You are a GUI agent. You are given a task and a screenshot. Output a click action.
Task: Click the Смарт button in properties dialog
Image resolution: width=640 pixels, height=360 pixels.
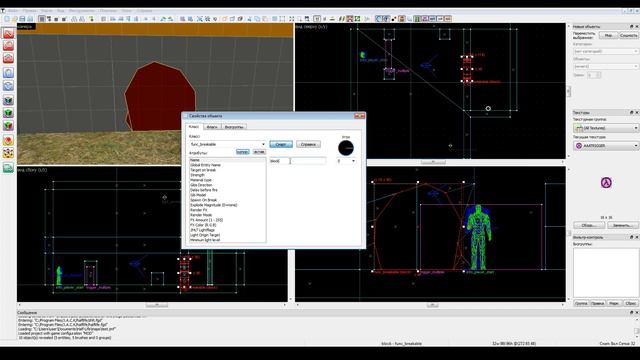click(281, 144)
